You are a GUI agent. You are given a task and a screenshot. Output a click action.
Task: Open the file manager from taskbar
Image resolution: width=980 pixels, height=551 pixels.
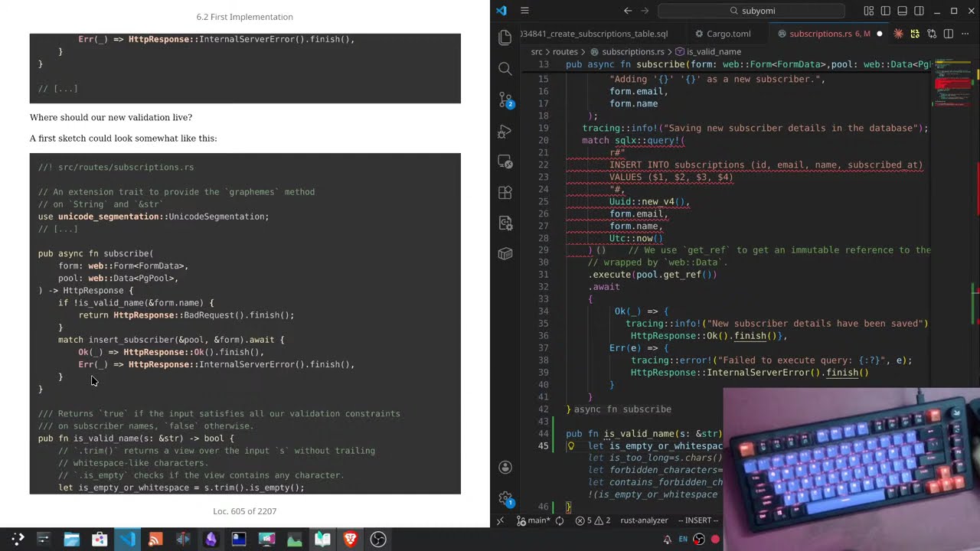71,540
